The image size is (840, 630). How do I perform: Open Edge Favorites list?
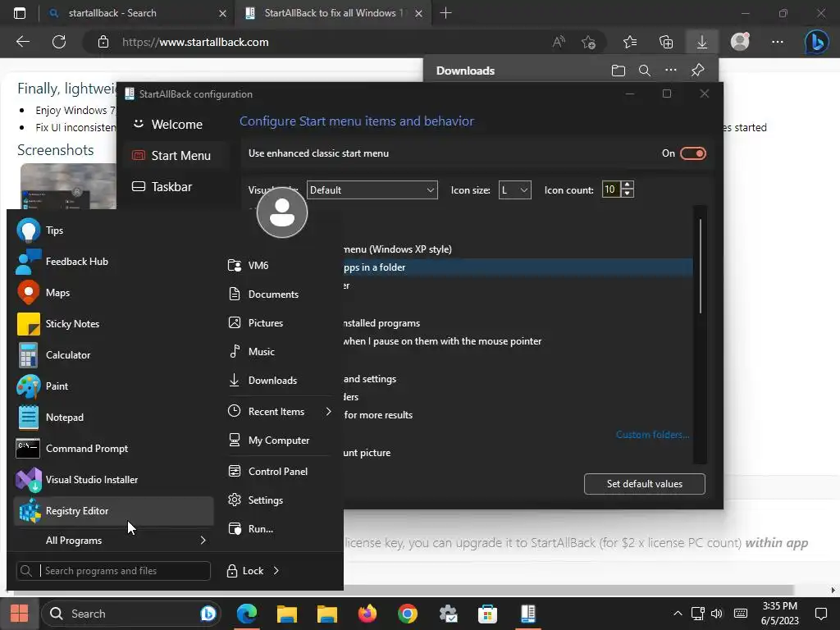[x=630, y=42]
